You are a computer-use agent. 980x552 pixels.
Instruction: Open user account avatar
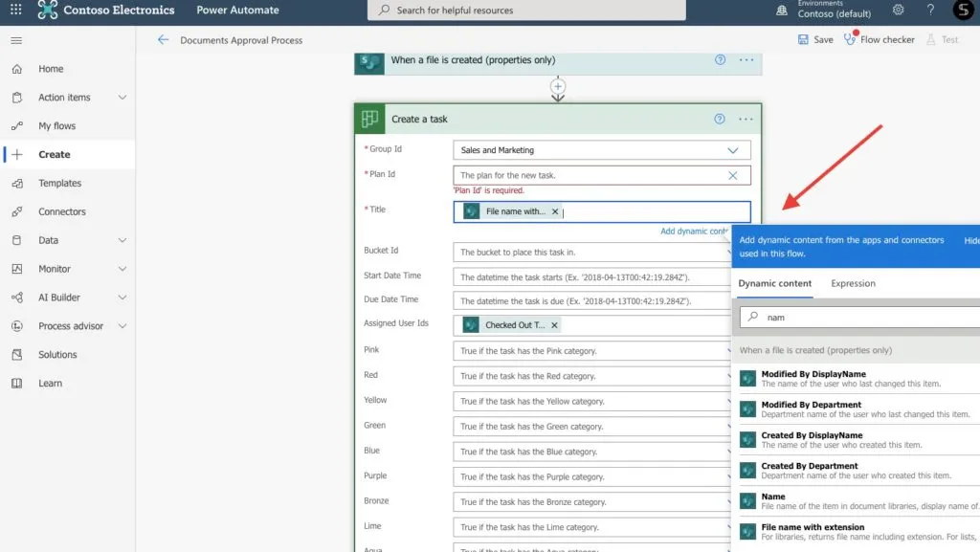tap(963, 10)
